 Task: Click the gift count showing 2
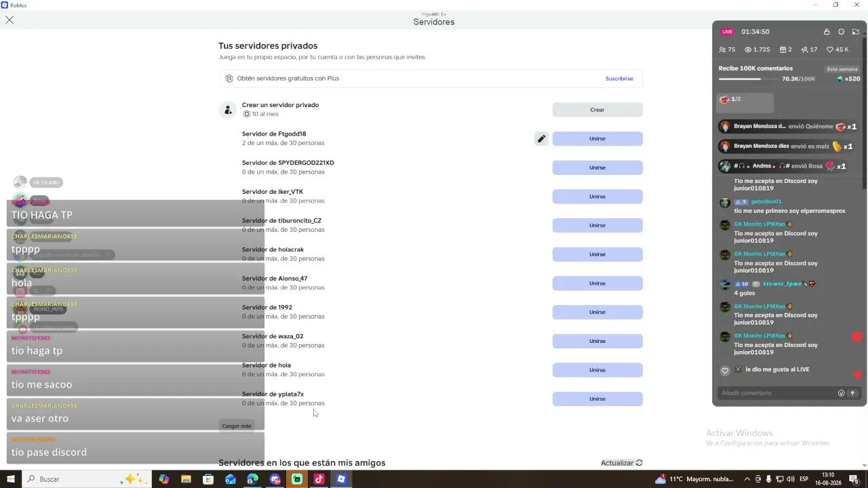click(786, 49)
